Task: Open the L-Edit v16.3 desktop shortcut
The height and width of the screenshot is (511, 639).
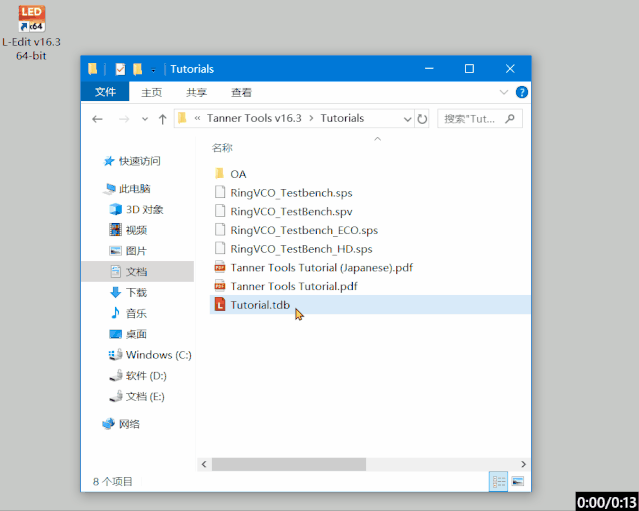Action: (31, 21)
